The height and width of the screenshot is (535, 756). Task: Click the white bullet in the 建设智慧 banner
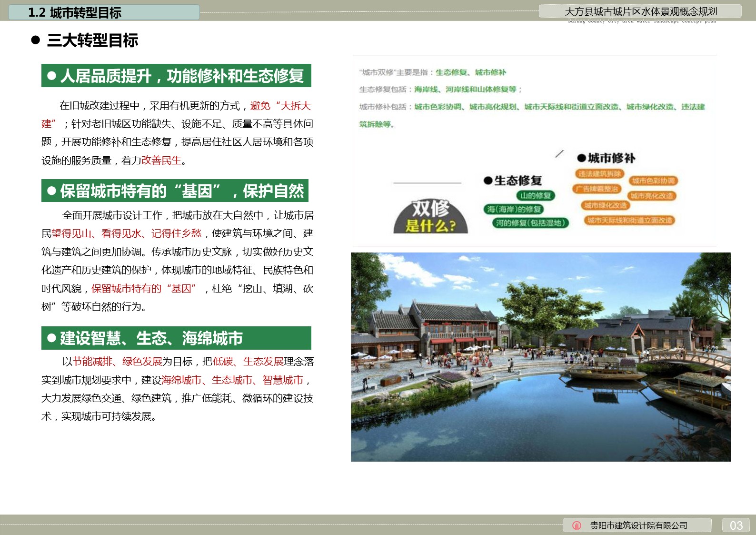(x=52, y=338)
